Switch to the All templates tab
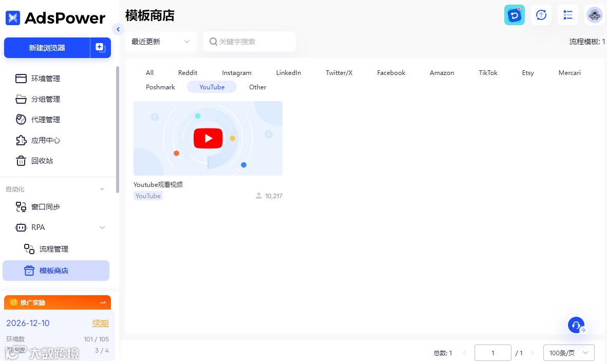The image size is (607, 364). click(x=150, y=73)
